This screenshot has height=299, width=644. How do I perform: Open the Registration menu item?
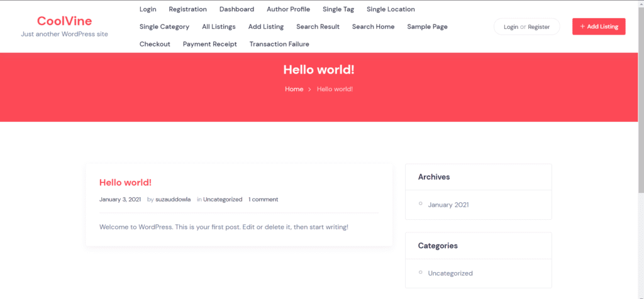pos(187,9)
